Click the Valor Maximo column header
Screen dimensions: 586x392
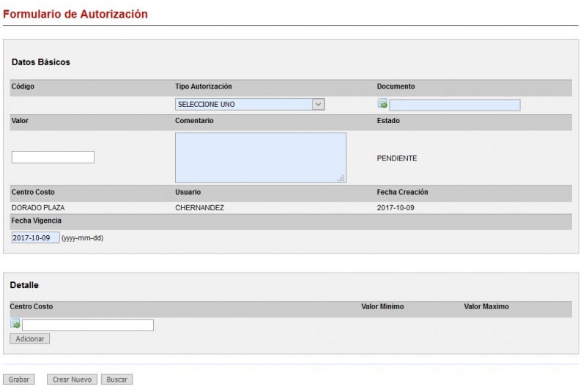[x=486, y=306]
